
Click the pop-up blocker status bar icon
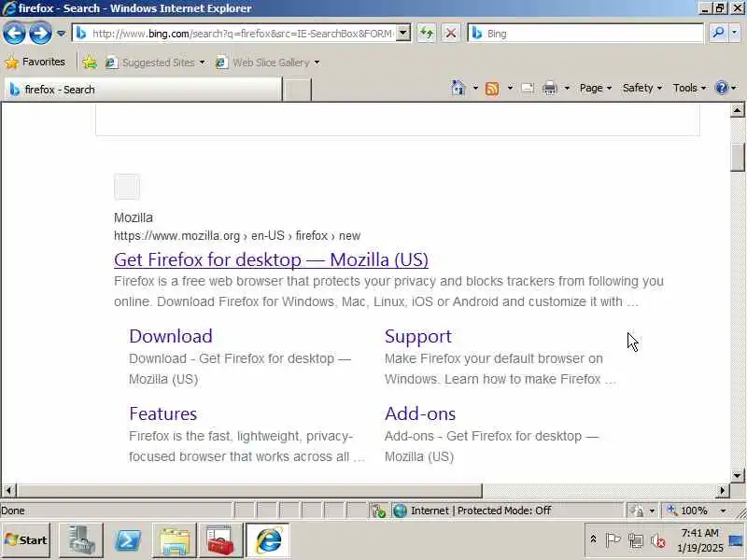click(x=379, y=511)
